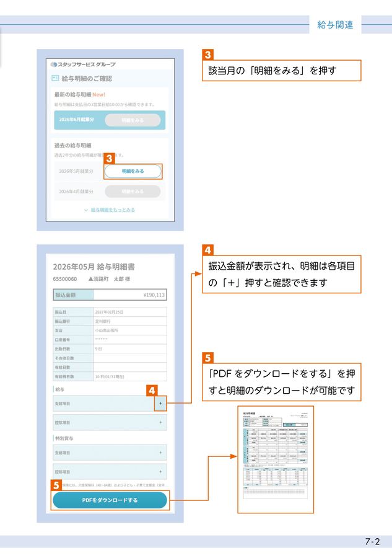Viewport: 392px width, 558px height.
Task: Click the 口座番号 masked value
Action: (102, 340)
